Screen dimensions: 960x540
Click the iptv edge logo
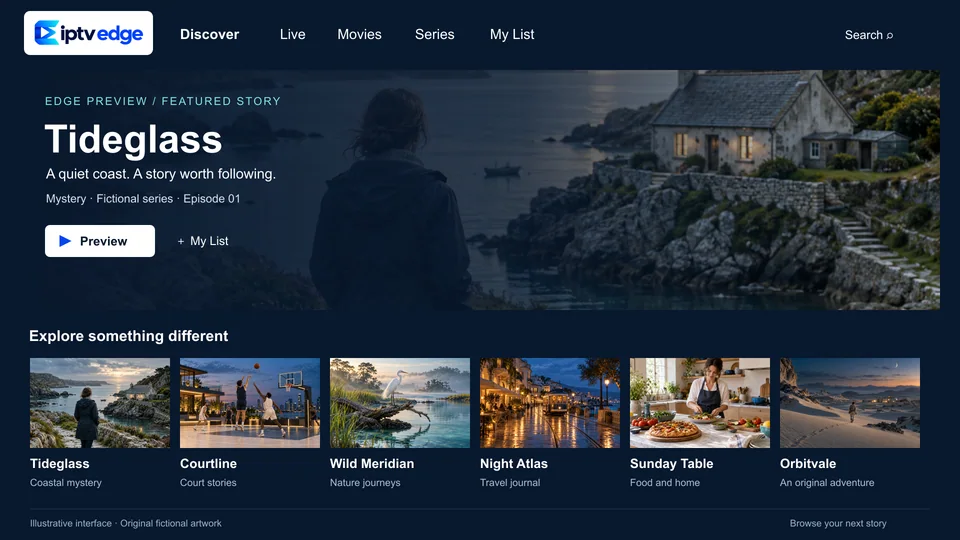tap(88, 33)
